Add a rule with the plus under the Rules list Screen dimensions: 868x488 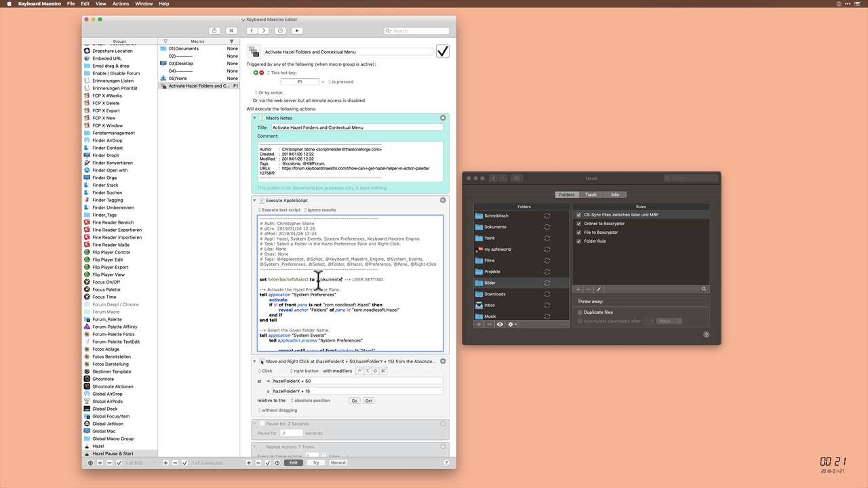click(578, 289)
